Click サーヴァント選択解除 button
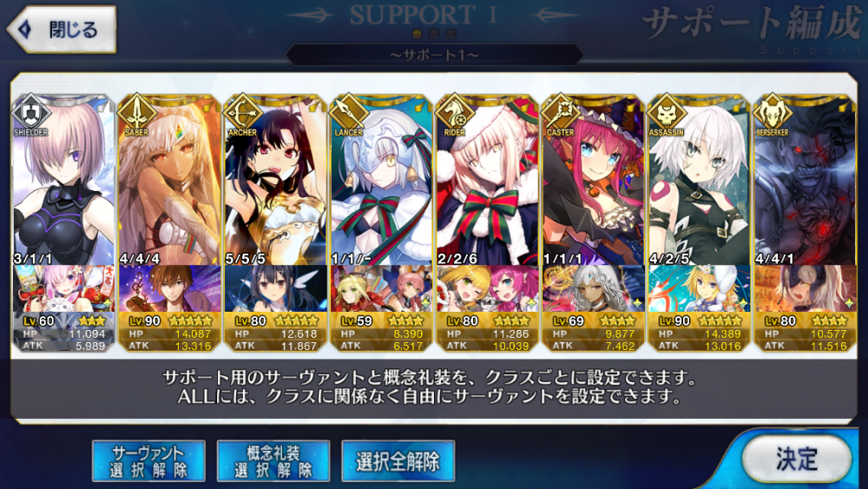This screenshot has height=489, width=868. click(x=149, y=461)
